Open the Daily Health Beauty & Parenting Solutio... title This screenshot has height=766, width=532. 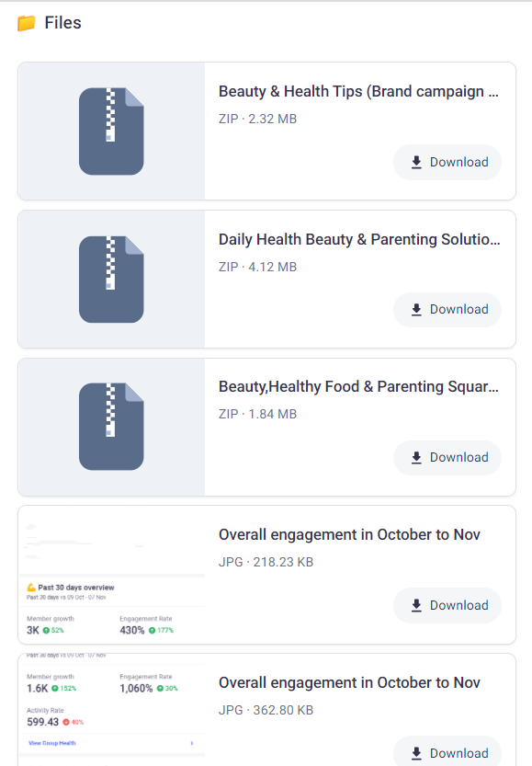click(x=359, y=239)
